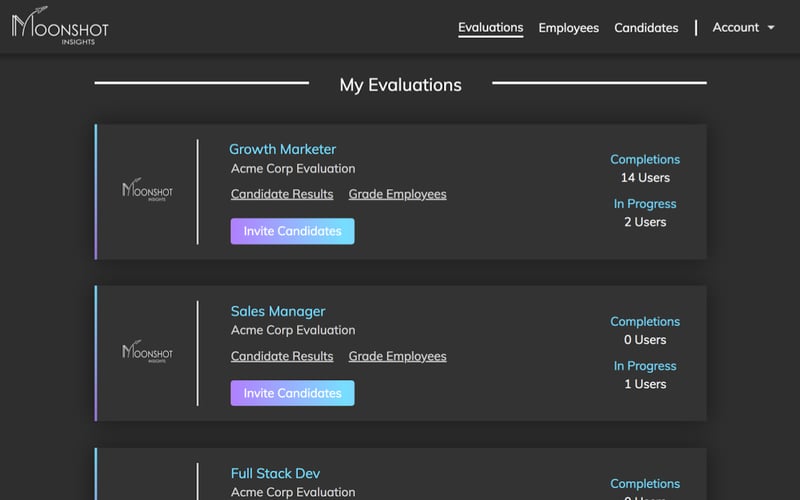Click Completions label in Sales Manager card
The image size is (800, 500).
[x=645, y=321]
